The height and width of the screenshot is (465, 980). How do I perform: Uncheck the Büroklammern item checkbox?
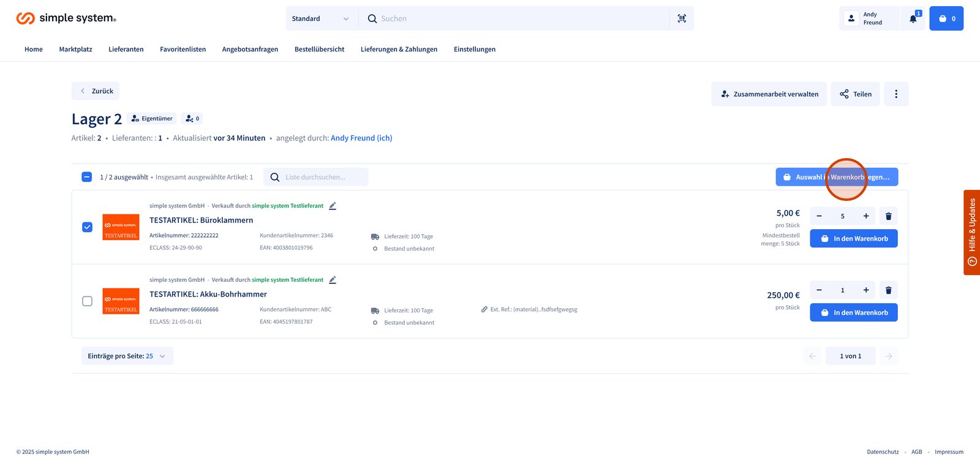point(87,227)
